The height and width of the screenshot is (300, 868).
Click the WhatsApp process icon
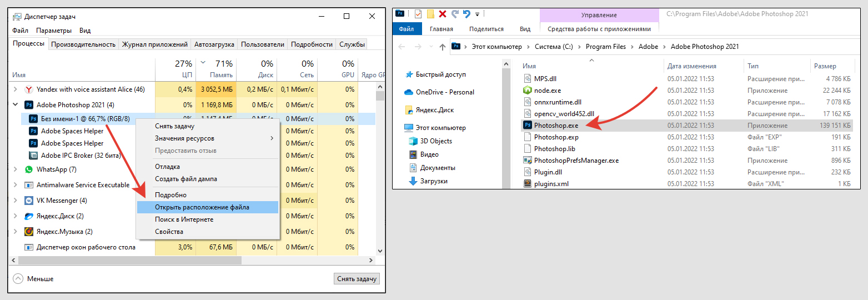29,169
